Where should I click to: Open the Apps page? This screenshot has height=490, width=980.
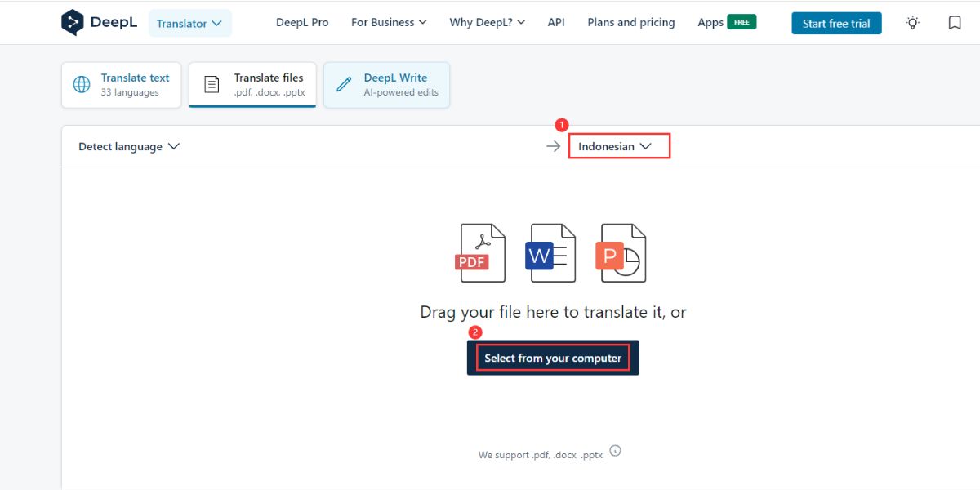(710, 22)
